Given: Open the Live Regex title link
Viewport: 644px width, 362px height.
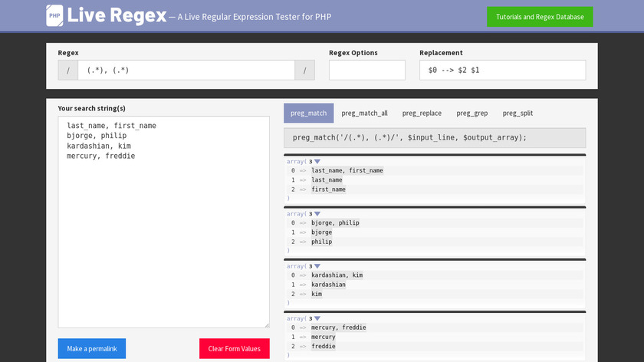Looking at the screenshot, I should coord(117,15).
